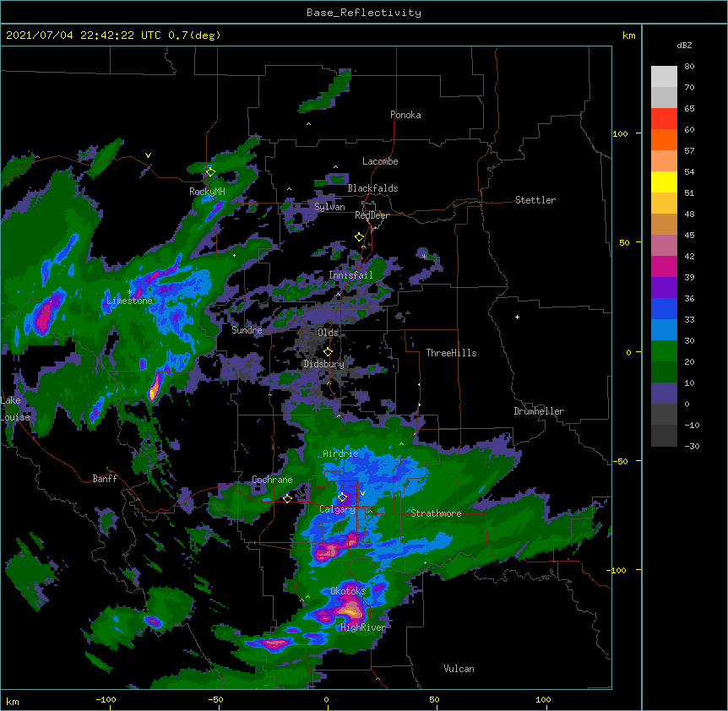Click the HighRiver label

[x=363, y=627]
